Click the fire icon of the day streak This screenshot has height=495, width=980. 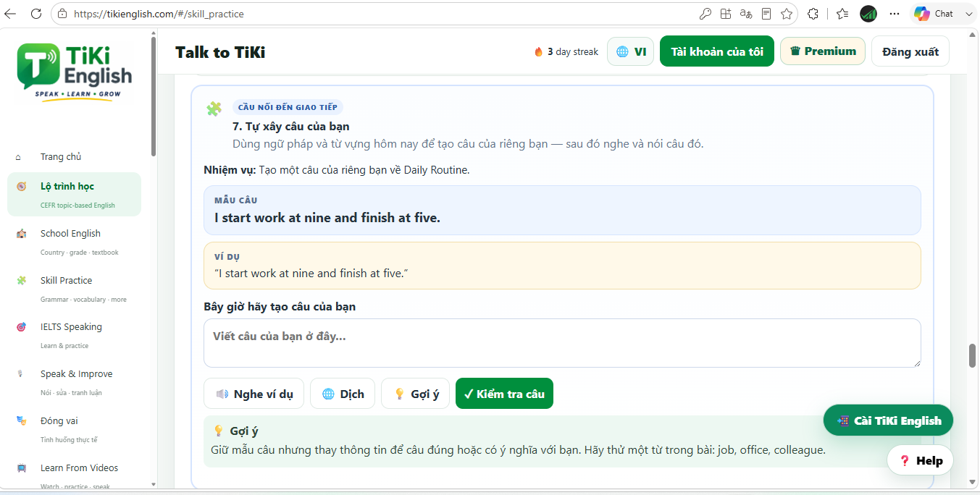[x=538, y=51]
